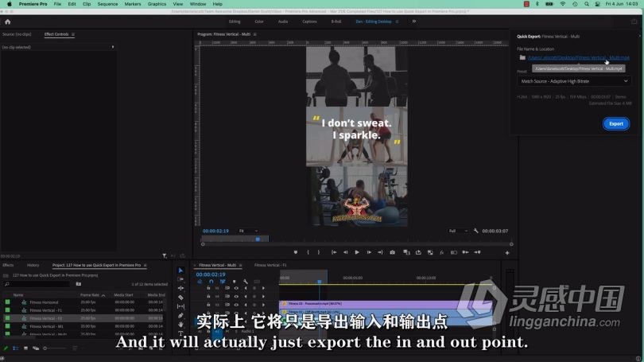
Task: Select the Fitness Vertical - F1 sequence row
Action: 84,310
